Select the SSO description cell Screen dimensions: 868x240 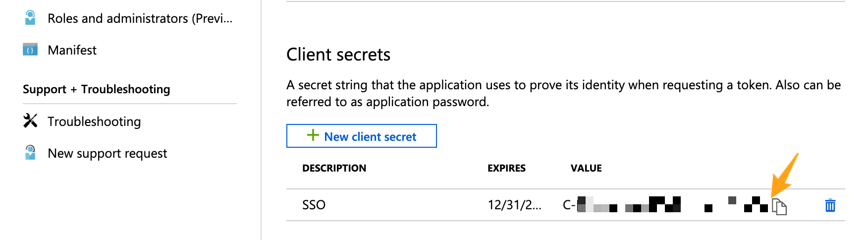click(314, 205)
